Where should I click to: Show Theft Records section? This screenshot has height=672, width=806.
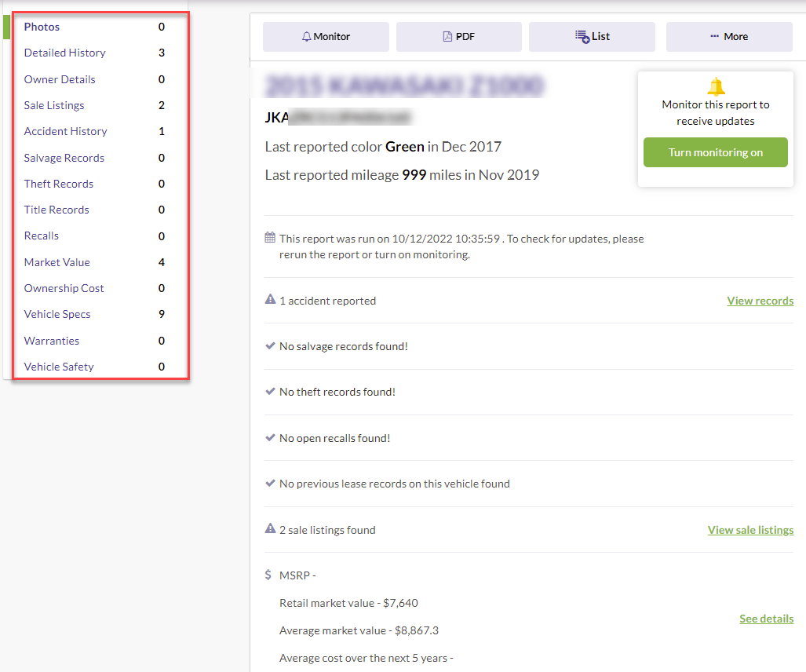(59, 184)
